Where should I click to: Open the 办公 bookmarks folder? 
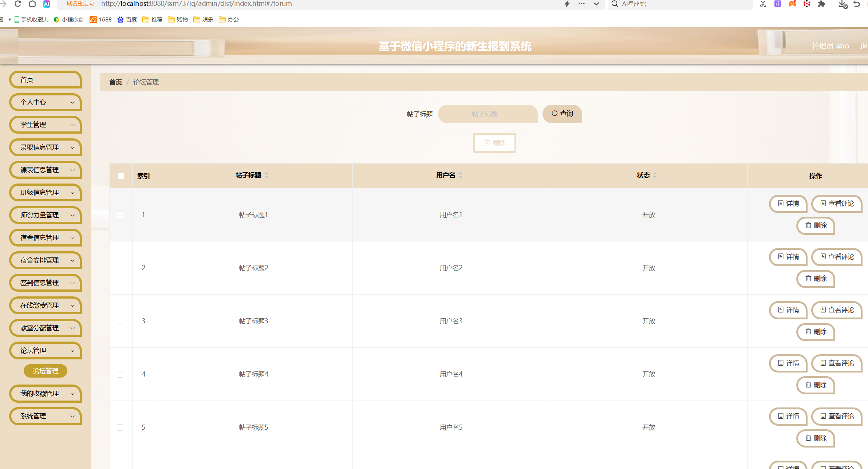coord(229,19)
